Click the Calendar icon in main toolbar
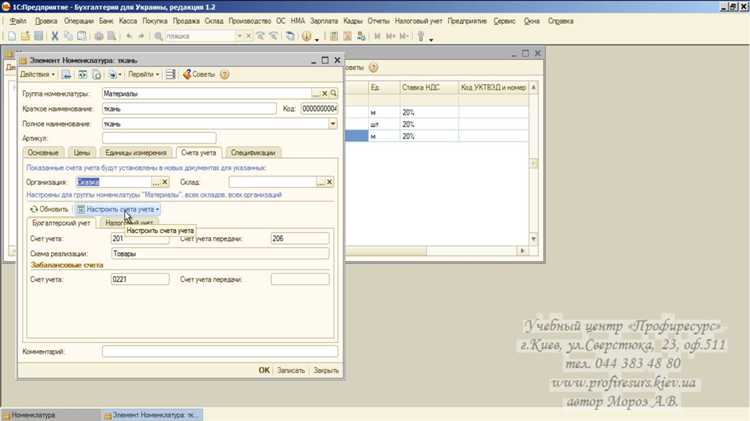 tap(348, 36)
